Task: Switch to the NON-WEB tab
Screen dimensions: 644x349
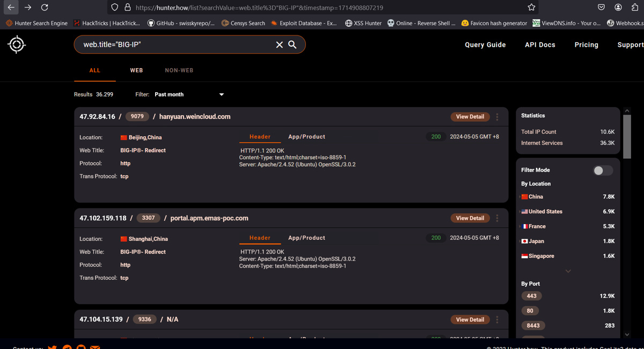Action: (x=179, y=70)
